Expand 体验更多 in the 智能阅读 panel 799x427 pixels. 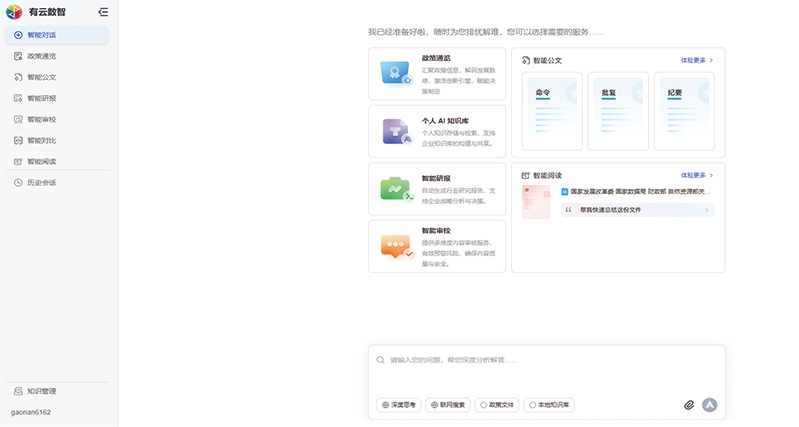click(697, 175)
